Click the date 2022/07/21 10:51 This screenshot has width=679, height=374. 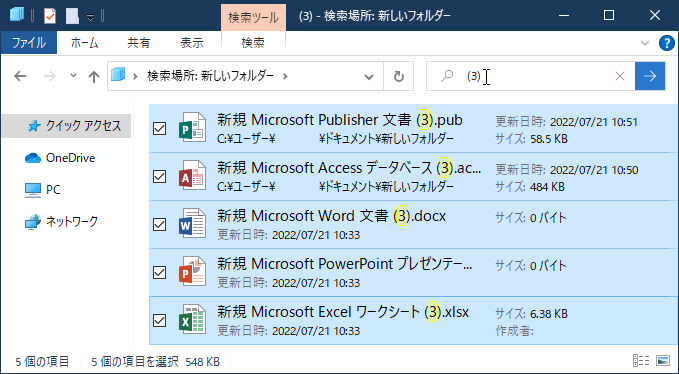[x=594, y=122]
